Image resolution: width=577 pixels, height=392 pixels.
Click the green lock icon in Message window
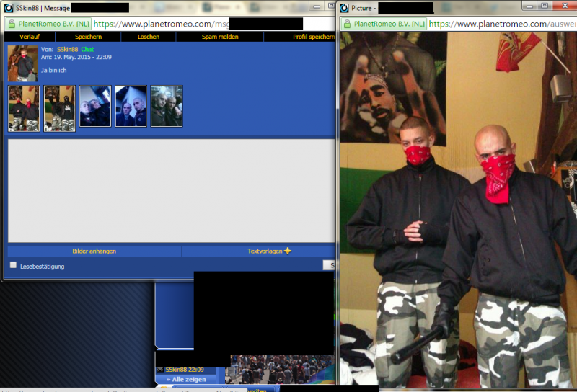pyautogui.click(x=11, y=23)
